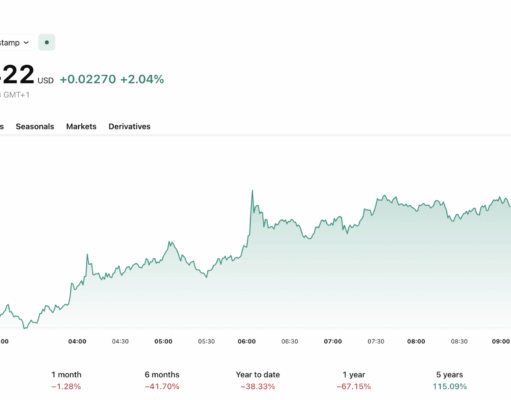Click the 07:00 time axis label
The height and width of the screenshot is (400, 511).
coord(333,341)
